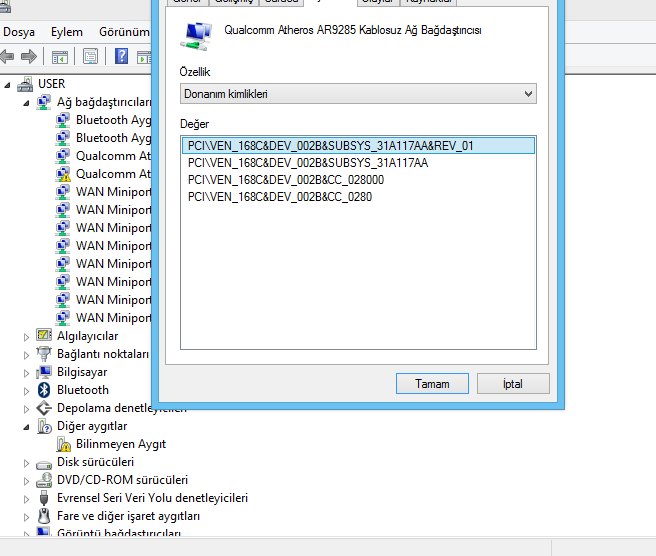
Task: Click the İptal button
Action: pyautogui.click(x=513, y=384)
